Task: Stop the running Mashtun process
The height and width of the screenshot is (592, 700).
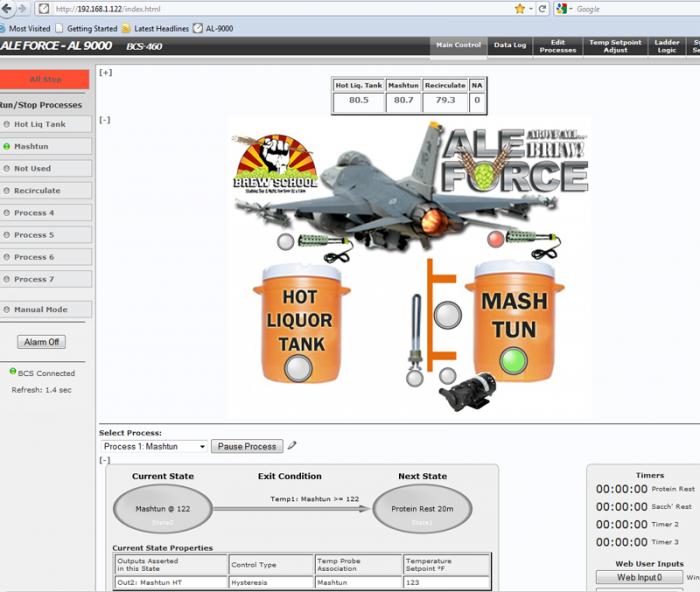Action: coord(46,146)
